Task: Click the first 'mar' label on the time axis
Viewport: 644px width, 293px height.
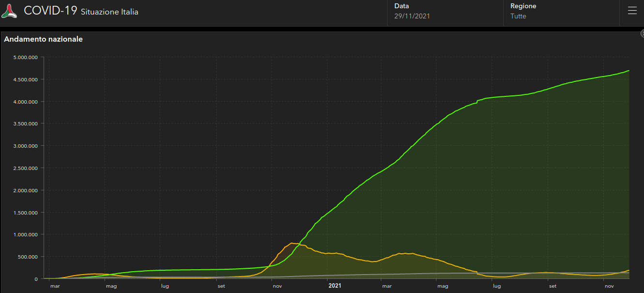Action: 55,286
